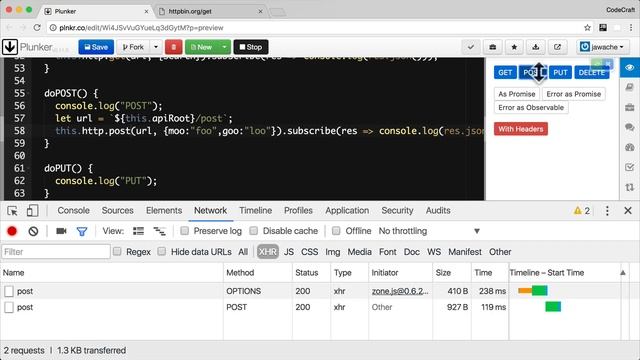Open the briefcase toolbar icon in Plunker

coord(493,47)
